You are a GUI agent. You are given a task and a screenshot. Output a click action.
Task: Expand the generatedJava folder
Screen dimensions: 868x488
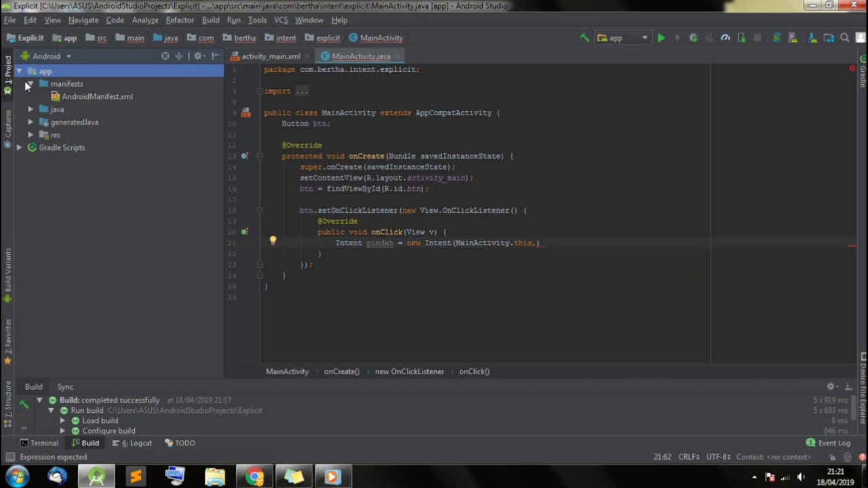tap(31, 122)
